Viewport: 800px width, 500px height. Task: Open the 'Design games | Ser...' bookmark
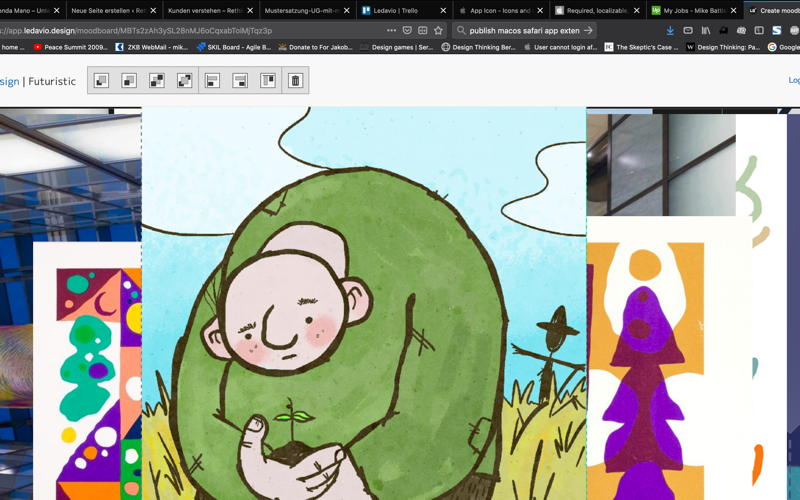pyautogui.click(x=396, y=47)
